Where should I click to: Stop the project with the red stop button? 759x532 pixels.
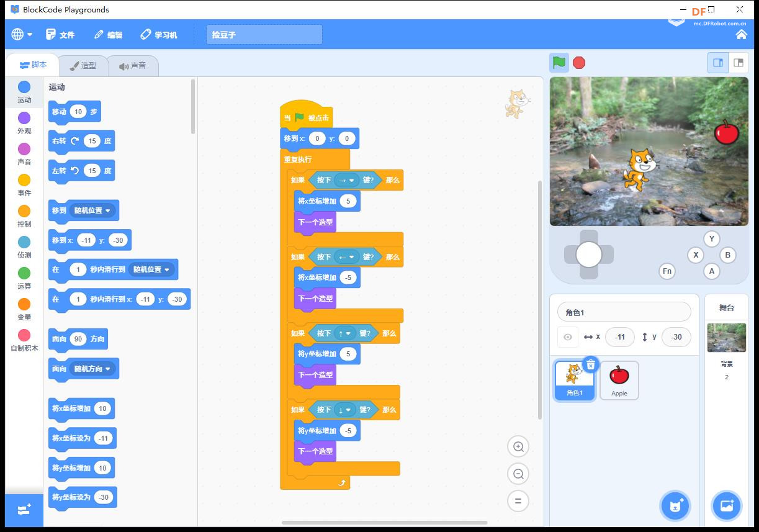click(x=579, y=63)
